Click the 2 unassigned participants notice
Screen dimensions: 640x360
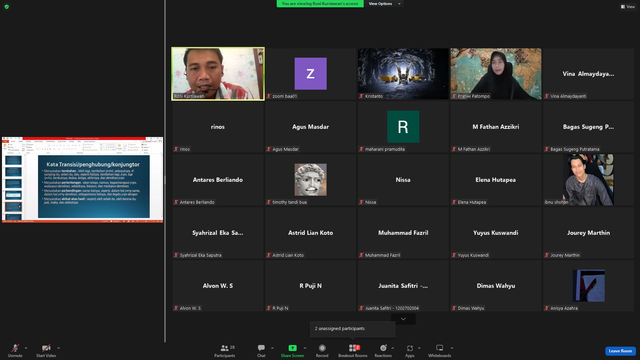pyautogui.click(x=353, y=329)
